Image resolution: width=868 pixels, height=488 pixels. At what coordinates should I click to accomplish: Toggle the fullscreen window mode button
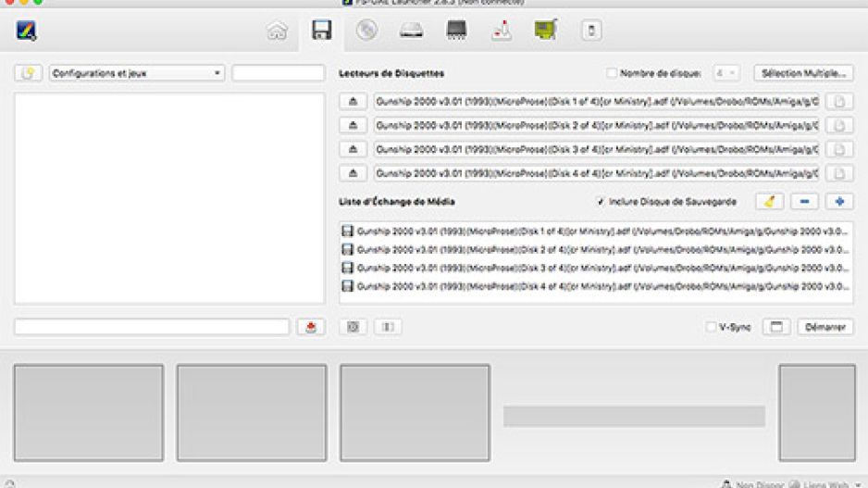coord(776,327)
